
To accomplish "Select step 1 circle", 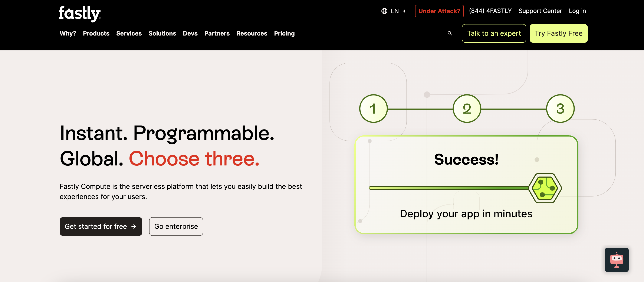I will point(373,108).
